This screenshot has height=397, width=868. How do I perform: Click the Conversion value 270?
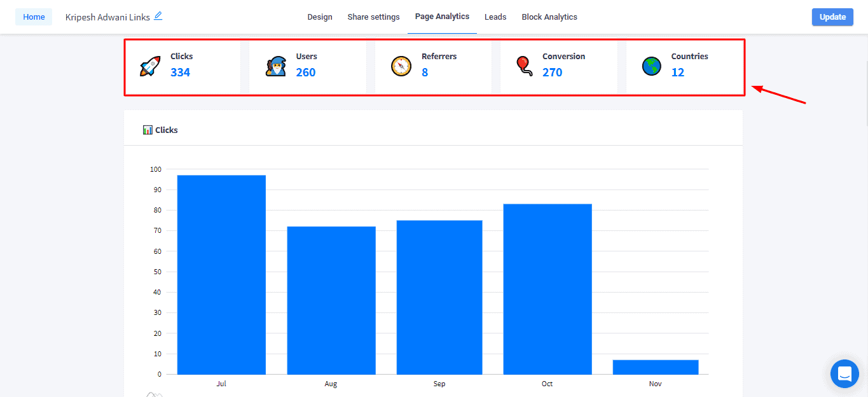(552, 73)
